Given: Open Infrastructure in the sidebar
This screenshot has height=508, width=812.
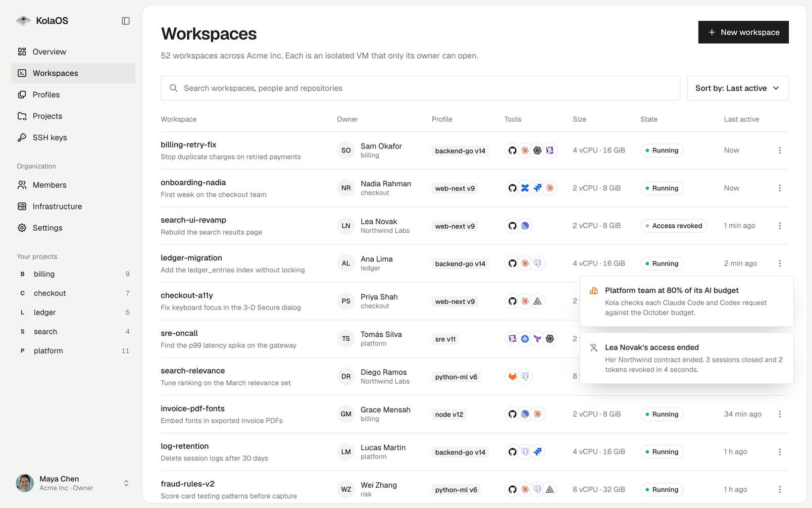Looking at the screenshot, I should pos(73,206).
